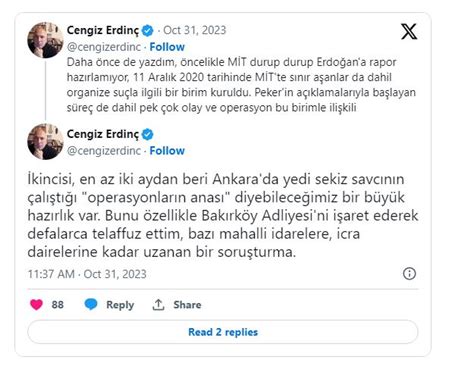
Task: Open the Oct 31, 2023 date in header
Action: pyautogui.click(x=194, y=30)
